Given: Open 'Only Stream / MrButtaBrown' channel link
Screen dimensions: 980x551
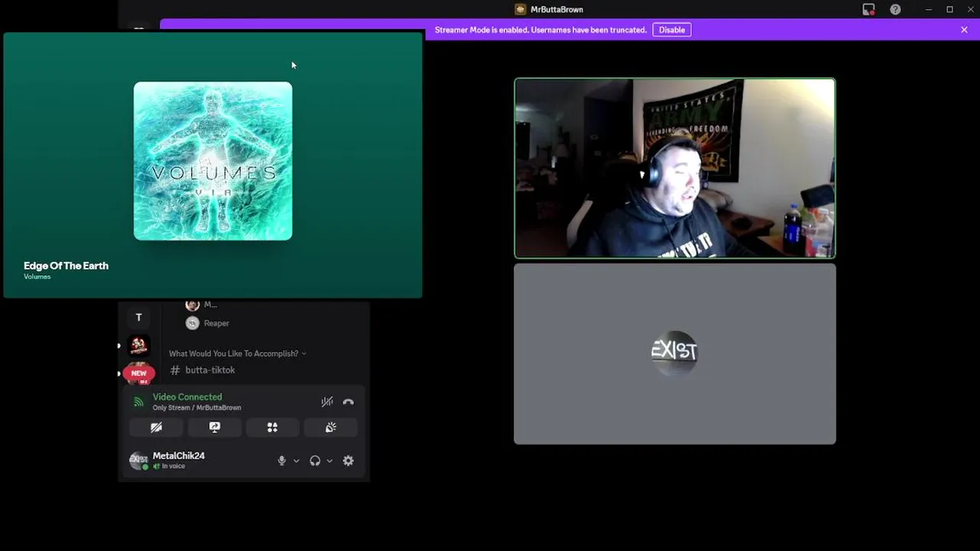Looking at the screenshot, I should point(197,408).
